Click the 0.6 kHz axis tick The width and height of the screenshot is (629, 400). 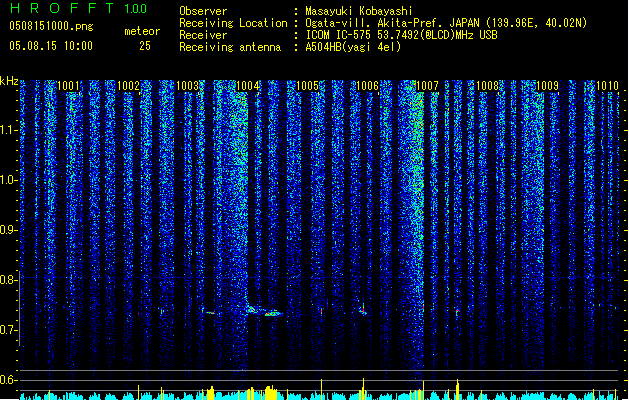[x=9, y=380]
